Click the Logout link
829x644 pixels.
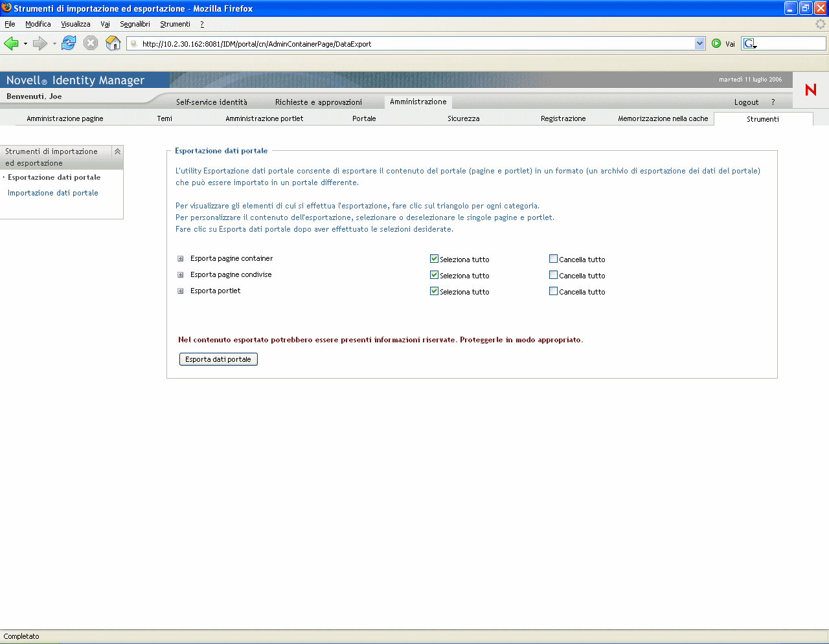746,102
